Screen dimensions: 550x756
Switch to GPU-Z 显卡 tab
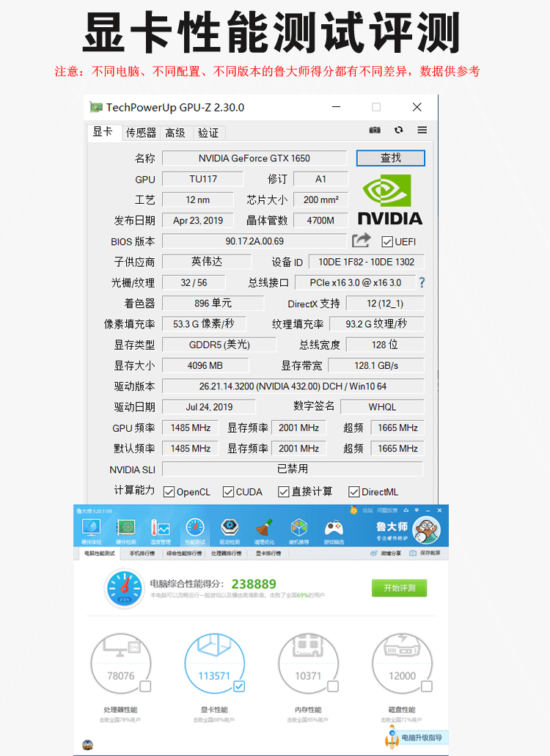tap(103, 132)
